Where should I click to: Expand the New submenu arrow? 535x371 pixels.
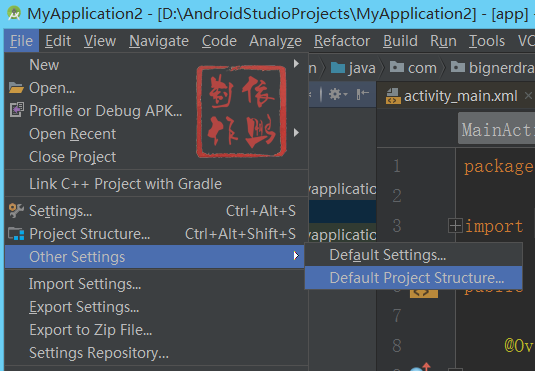[x=296, y=63]
